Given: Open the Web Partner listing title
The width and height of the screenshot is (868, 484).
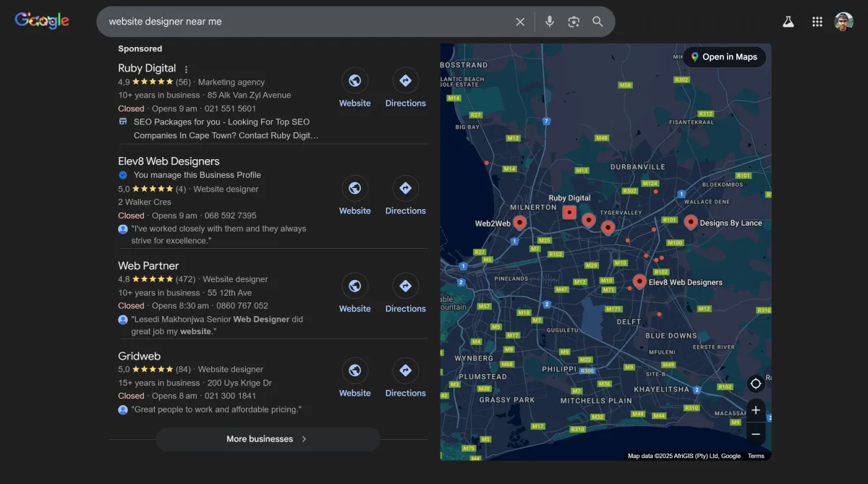Looking at the screenshot, I should click(x=148, y=266).
